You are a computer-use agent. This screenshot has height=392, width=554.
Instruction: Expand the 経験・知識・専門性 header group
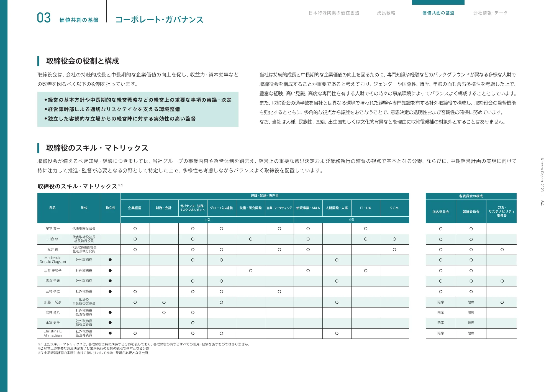coord(265,196)
